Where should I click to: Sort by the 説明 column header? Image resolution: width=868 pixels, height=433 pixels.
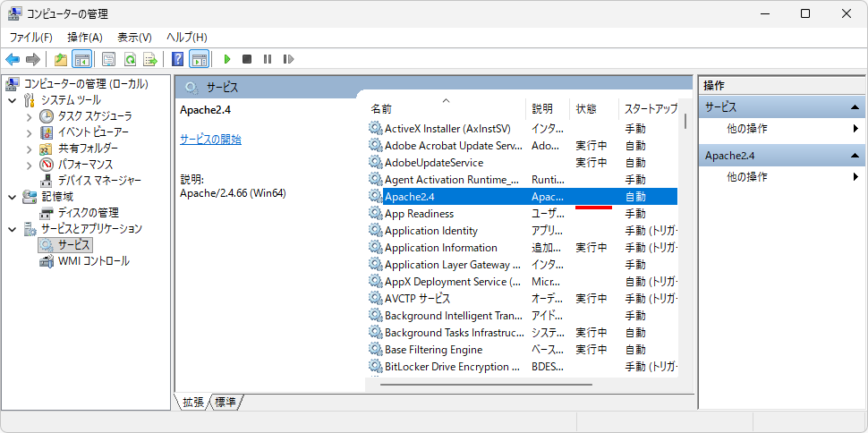pos(548,108)
